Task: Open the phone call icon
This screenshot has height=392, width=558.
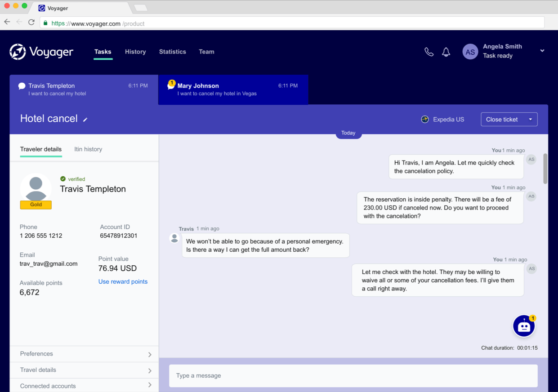Action: click(429, 52)
